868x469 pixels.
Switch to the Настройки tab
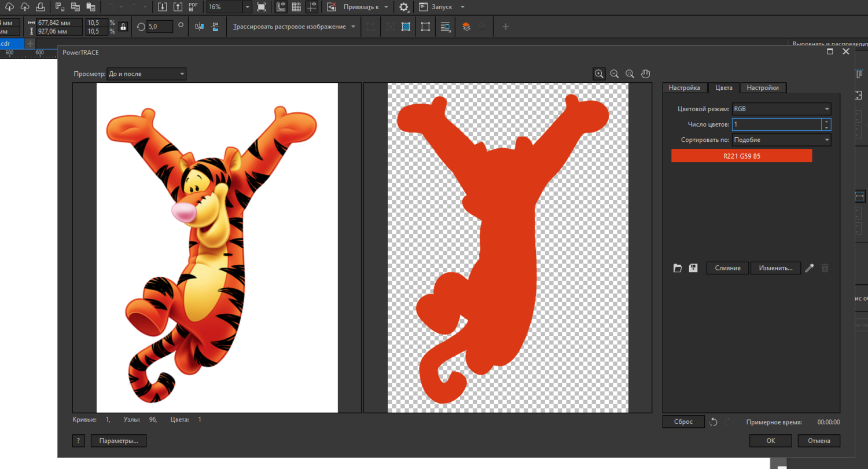point(763,87)
